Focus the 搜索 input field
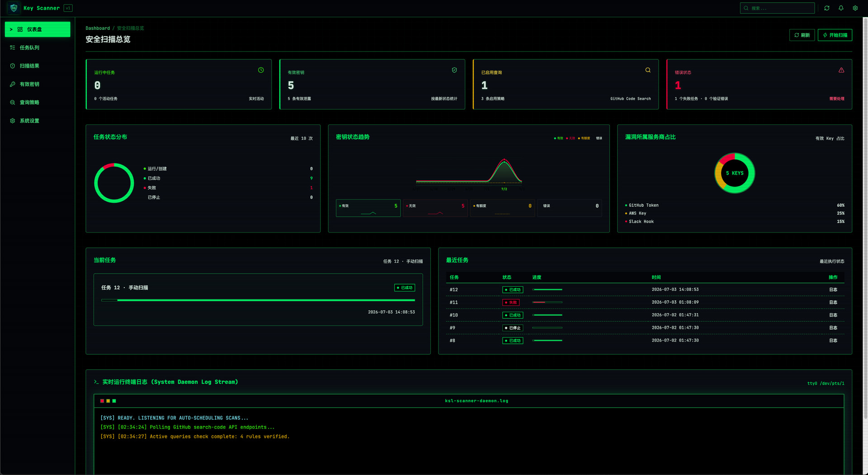 click(777, 8)
